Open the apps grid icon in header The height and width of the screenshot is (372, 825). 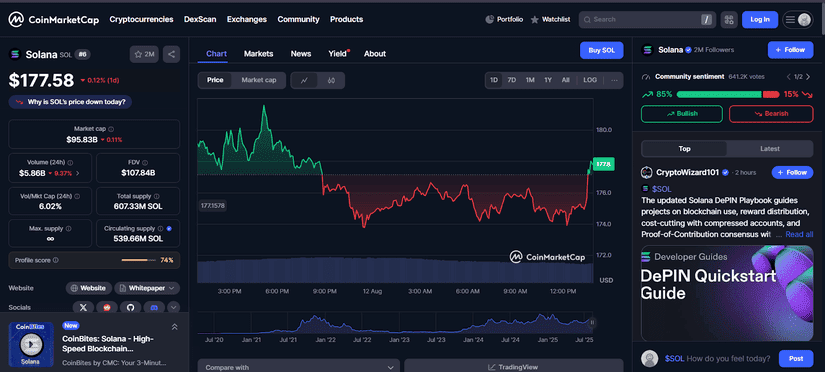pos(729,20)
